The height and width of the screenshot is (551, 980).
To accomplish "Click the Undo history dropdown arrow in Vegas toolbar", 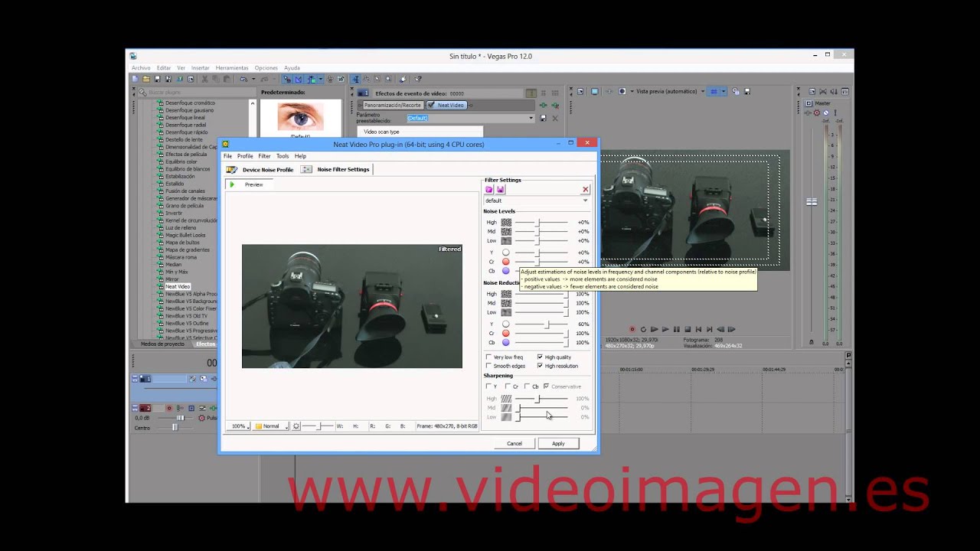I will 253,79.
